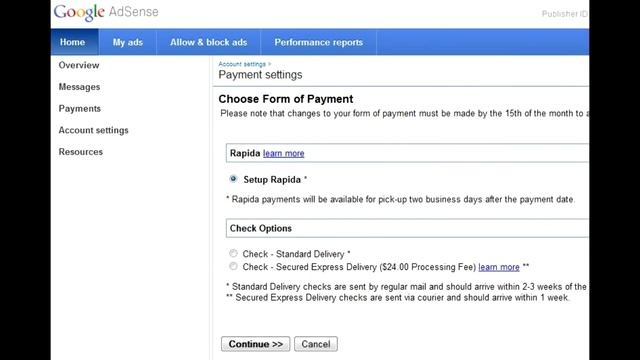Click the Standard Delivery checks note

[x=407, y=287]
